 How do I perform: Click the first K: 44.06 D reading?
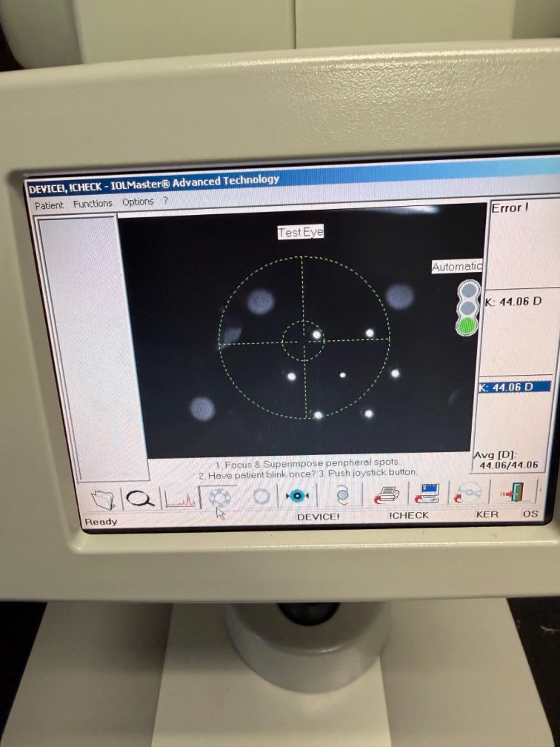[x=513, y=302]
